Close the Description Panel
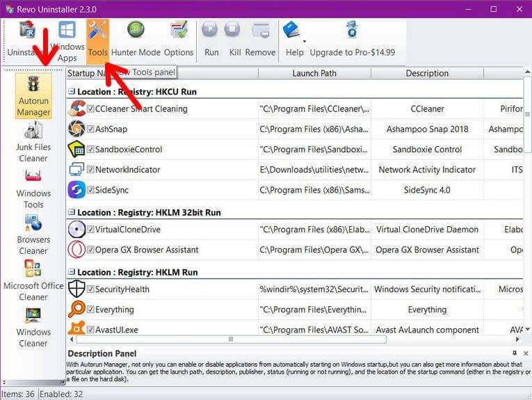 (526, 353)
